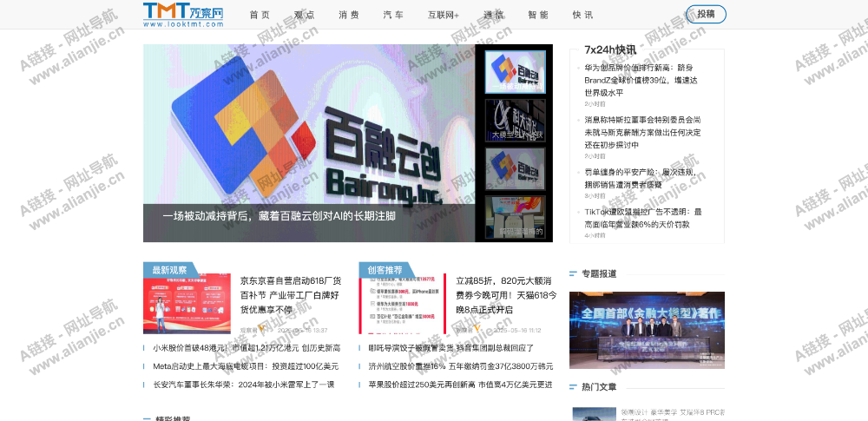Click the 4小时前 timestamp under TikTok news

pos(595,235)
